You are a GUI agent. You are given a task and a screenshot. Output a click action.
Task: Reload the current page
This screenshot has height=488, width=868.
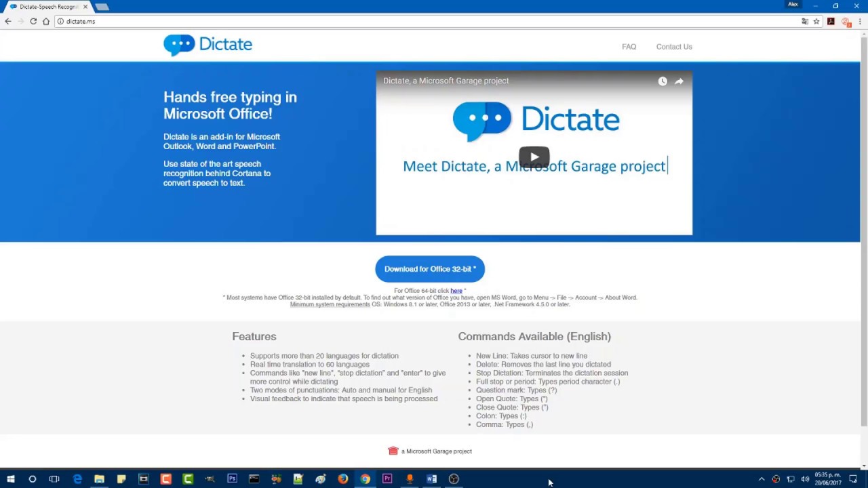click(33, 22)
